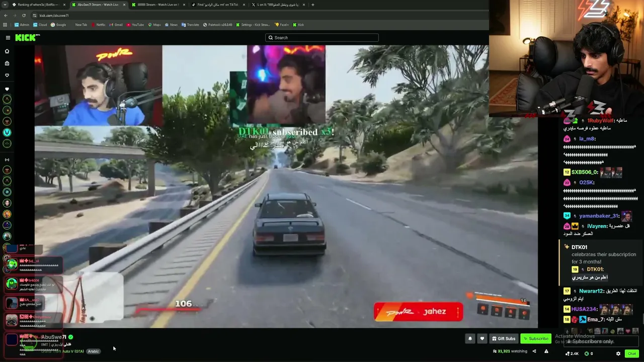
Task: Report the stream using the warning icon
Action: (x=546, y=351)
